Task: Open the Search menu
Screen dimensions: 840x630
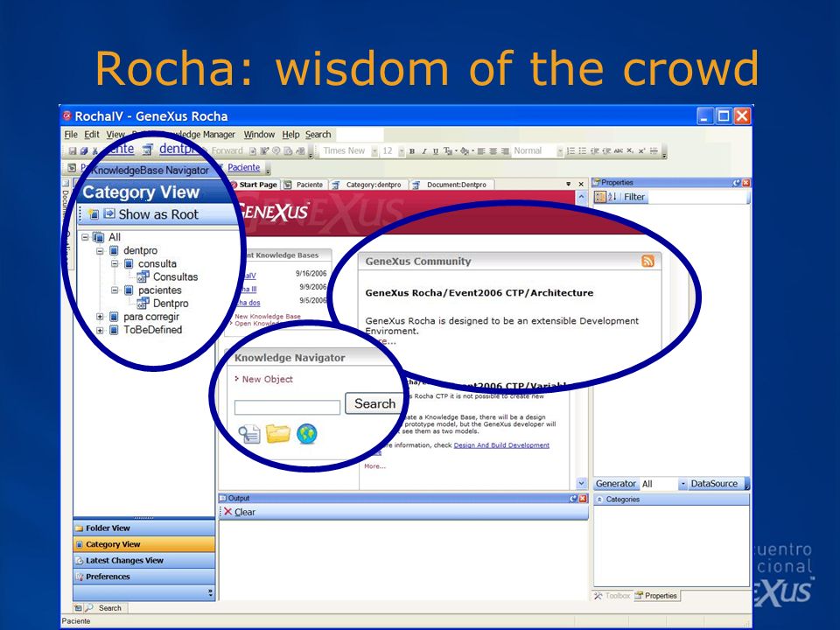Action: click(318, 135)
